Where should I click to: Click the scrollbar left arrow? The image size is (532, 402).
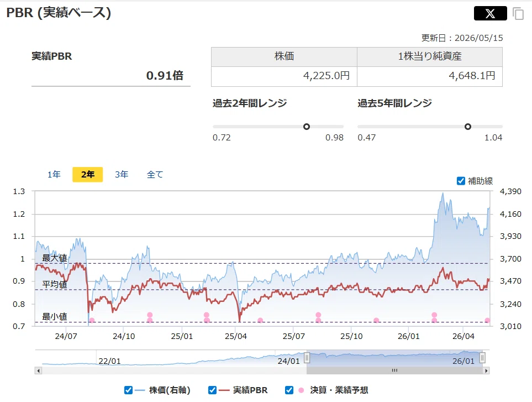tap(38, 371)
